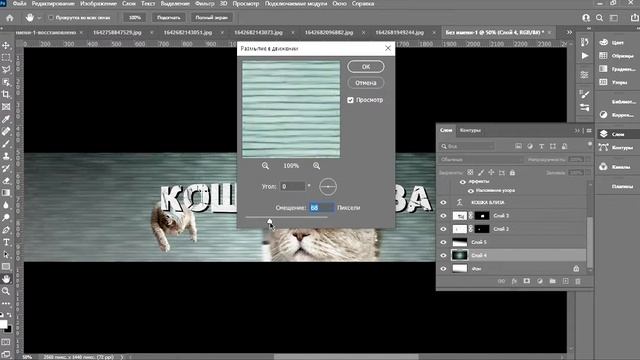The width and height of the screenshot is (640, 360).
Task: Click create new layer icon
Action: tap(565, 281)
